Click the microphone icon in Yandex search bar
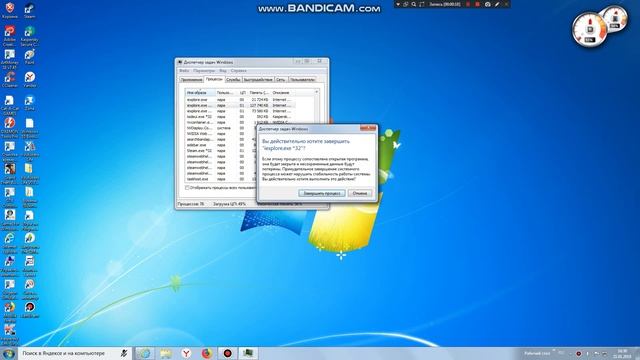The image size is (640, 360). point(124,353)
